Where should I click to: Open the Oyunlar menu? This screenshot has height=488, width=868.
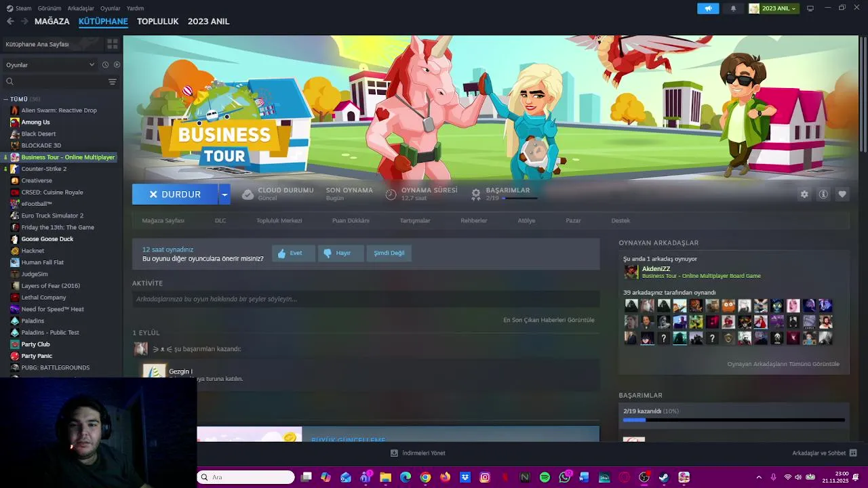pos(111,8)
